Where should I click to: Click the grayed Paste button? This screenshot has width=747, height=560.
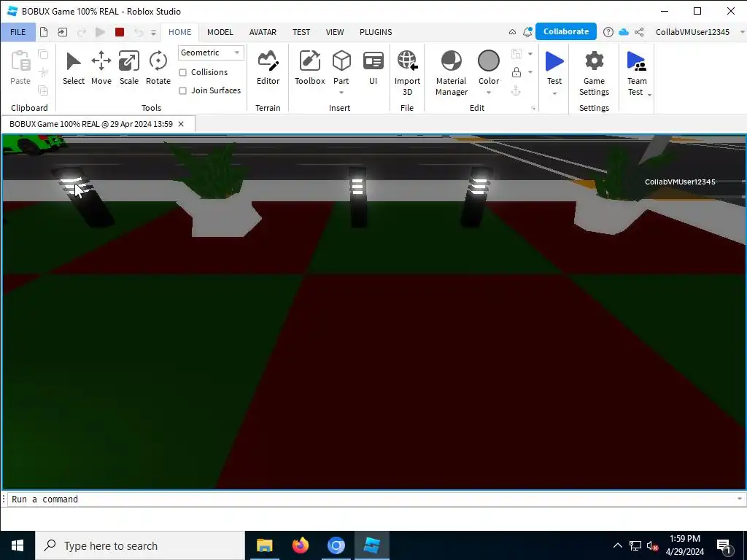pos(20,68)
